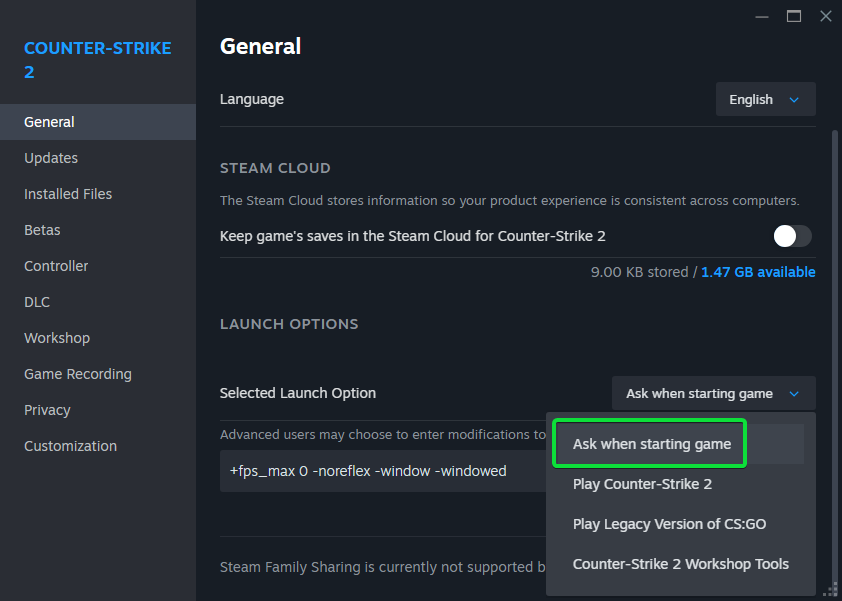This screenshot has height=601, width=842.
Task: Close the Counter-Strike 2 properties window
Action: point(825,16)
